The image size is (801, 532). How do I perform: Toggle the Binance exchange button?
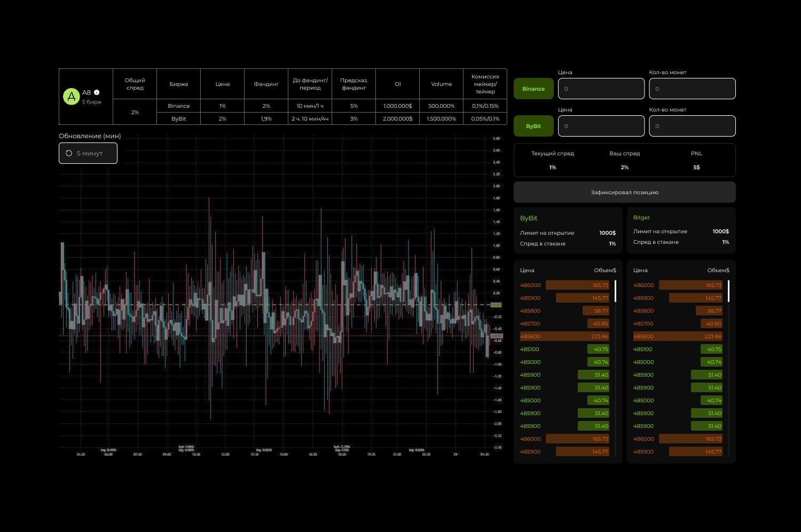tap(533, 89)
